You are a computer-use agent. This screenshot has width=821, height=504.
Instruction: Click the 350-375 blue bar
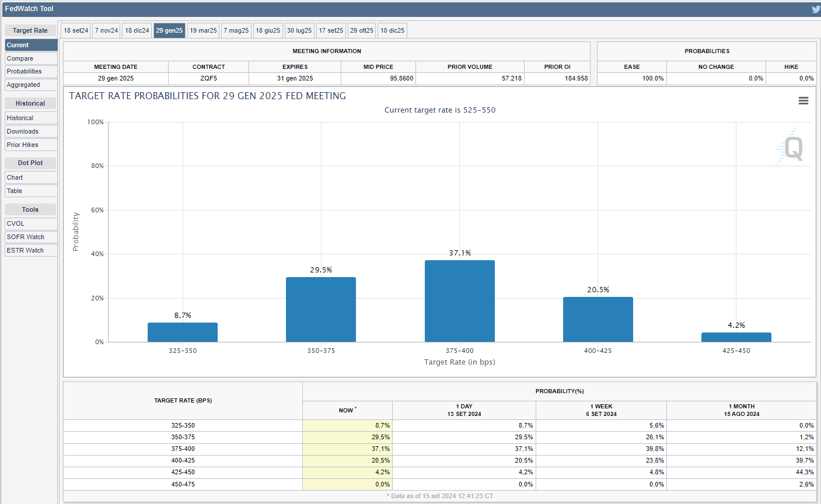[x=320, y=309]
